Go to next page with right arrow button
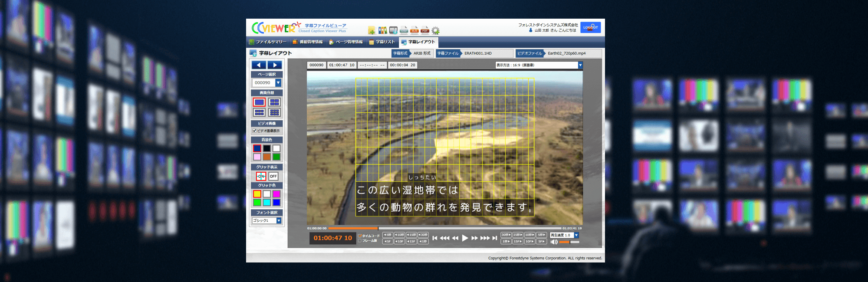Screen dimensions: 868x282 coord(275,65)
